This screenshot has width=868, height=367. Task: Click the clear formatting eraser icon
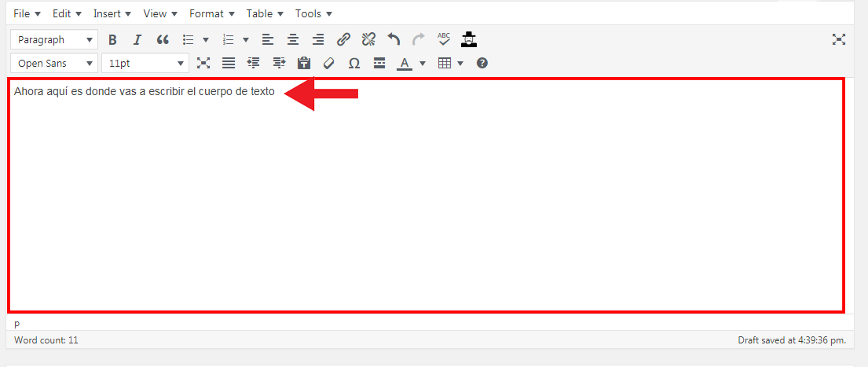point(329,63)
